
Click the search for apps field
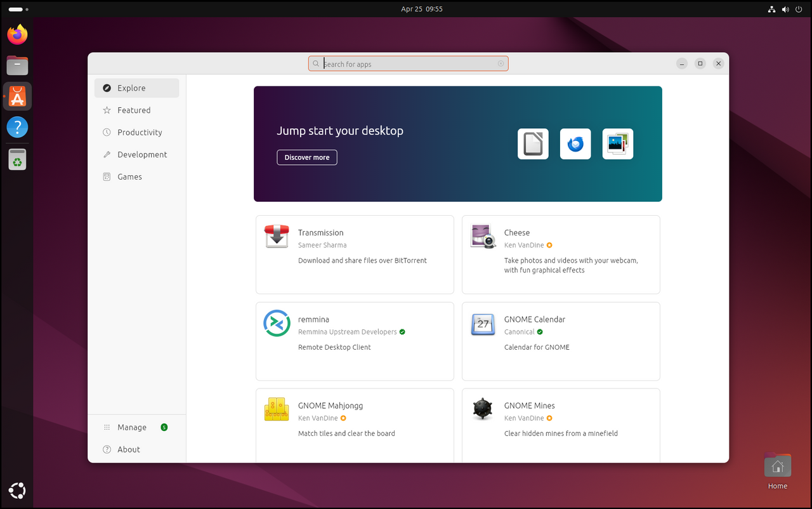(408, 63)
